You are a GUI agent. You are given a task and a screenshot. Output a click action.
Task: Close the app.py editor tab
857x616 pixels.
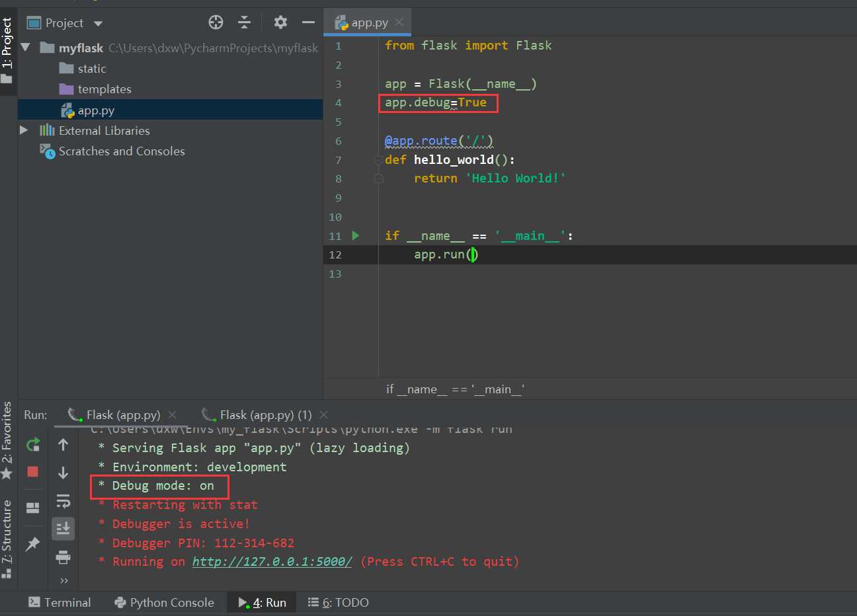399,22
